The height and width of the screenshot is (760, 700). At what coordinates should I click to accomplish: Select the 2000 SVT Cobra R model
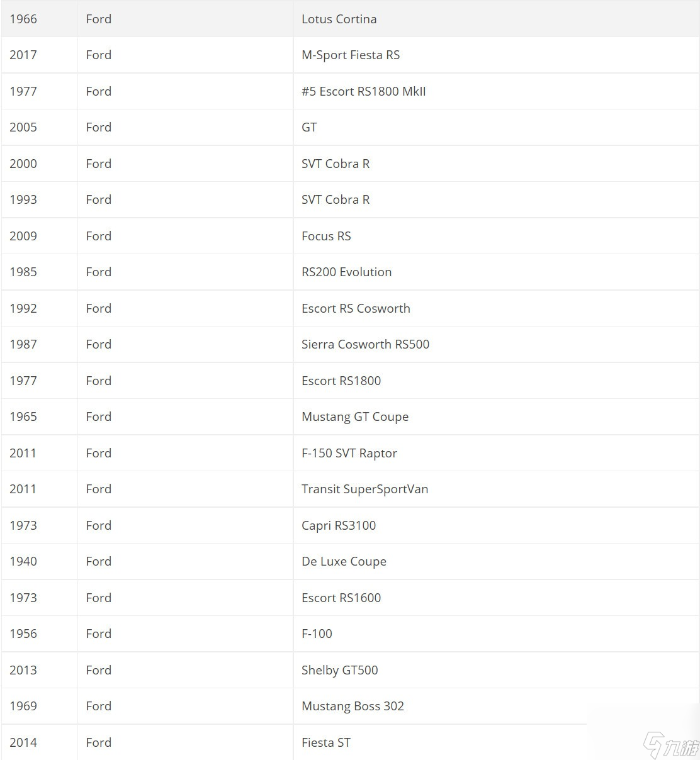click(x=336, y=164)
